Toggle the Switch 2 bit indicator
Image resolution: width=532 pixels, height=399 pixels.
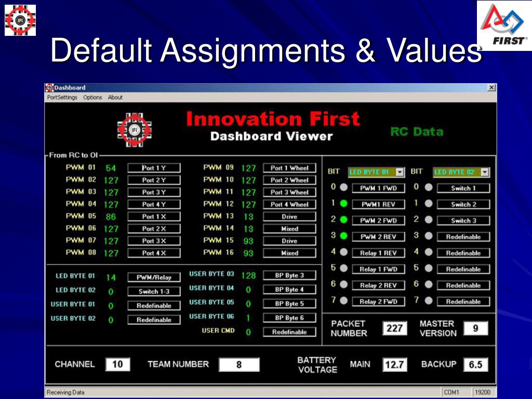coord(429,204)
